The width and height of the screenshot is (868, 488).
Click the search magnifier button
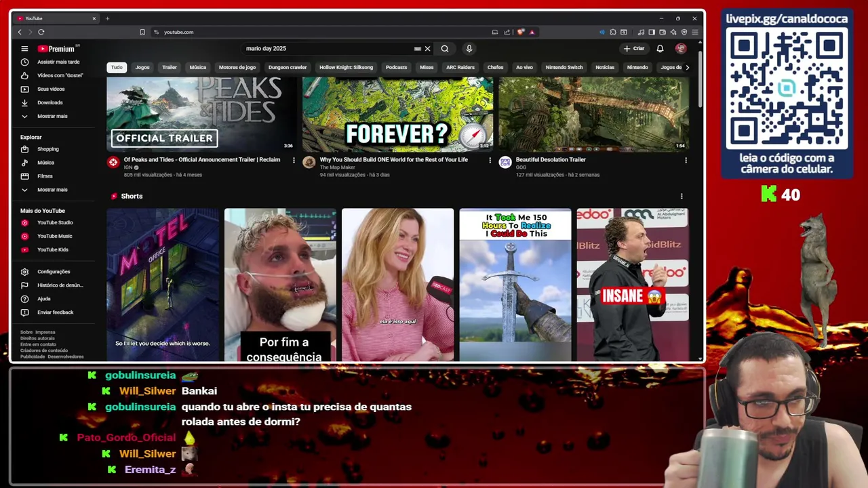pos(445,49)
